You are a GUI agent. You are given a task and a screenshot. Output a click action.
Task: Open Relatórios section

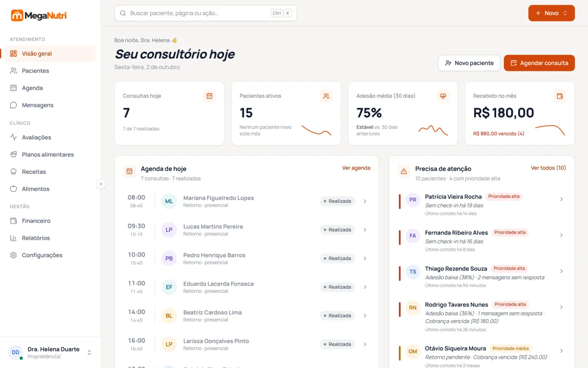[x=51, y=238]
